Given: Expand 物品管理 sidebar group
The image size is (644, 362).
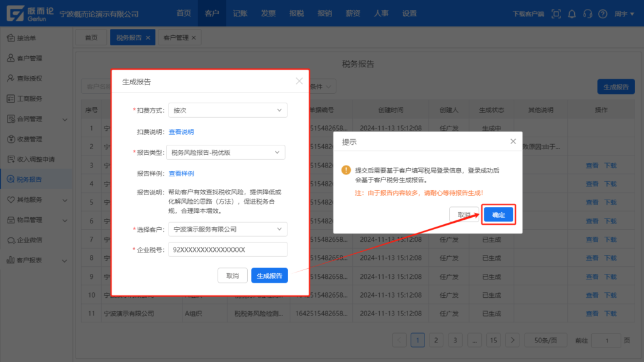Looking at the screenshot, I should (x=65, y=220).
